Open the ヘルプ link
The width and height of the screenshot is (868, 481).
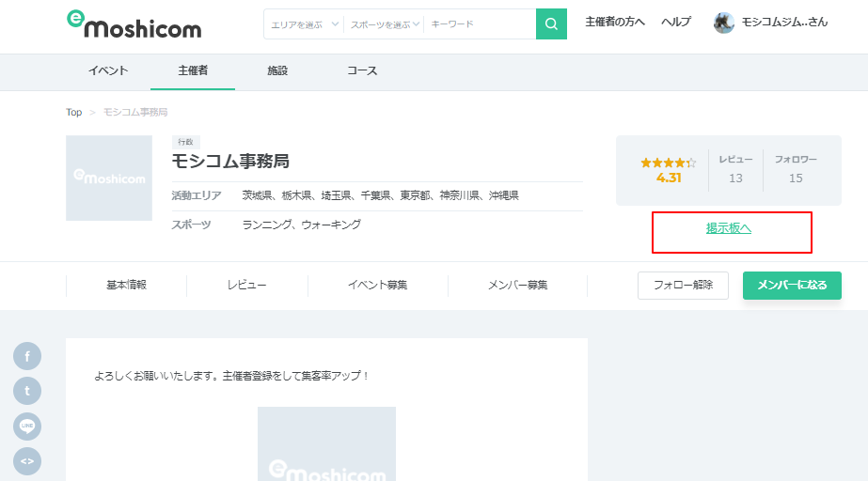[x=676, y=23]
